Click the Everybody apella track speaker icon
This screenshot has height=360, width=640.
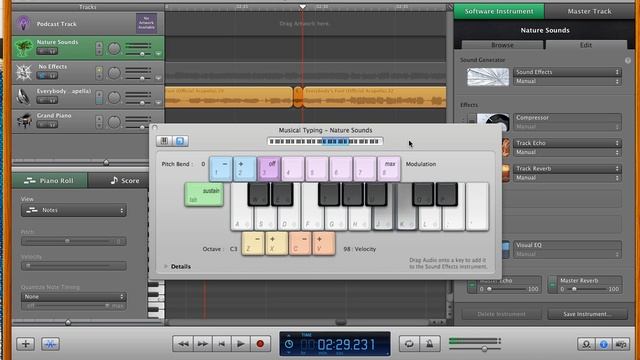pos(24,97)
